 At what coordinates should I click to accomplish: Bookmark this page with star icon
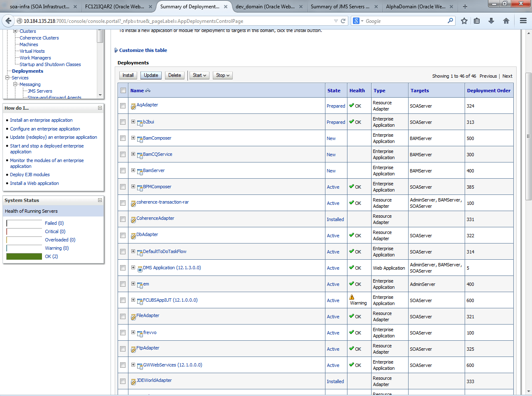464,21
